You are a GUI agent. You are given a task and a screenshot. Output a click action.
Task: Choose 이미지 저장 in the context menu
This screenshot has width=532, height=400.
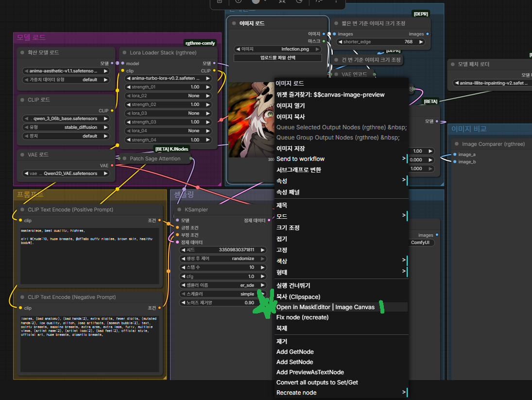click(x=342, y=149)
